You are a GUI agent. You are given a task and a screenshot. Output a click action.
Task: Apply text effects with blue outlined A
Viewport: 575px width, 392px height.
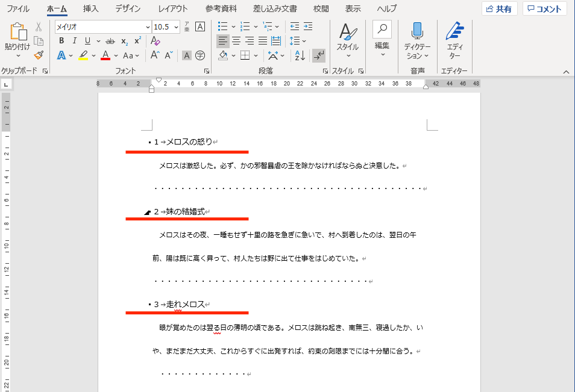[x=61, y=55]
